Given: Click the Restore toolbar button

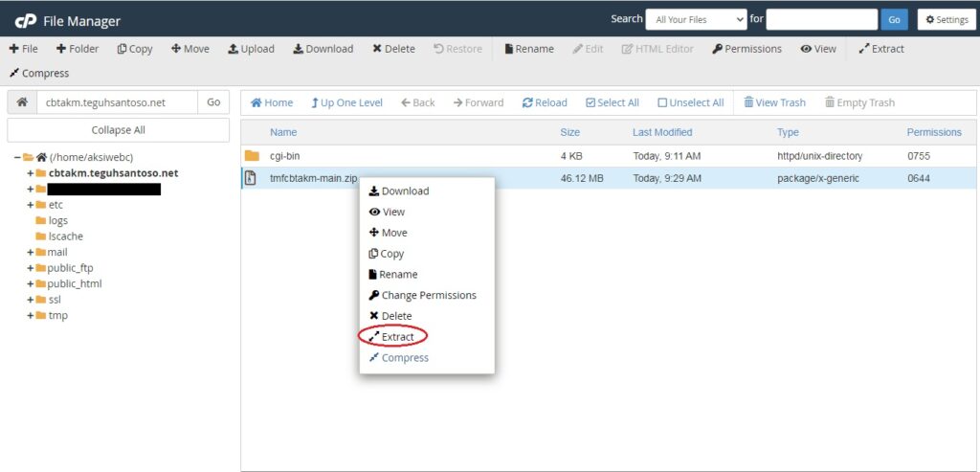Looking at the screenshot, I should click(457, 49).
